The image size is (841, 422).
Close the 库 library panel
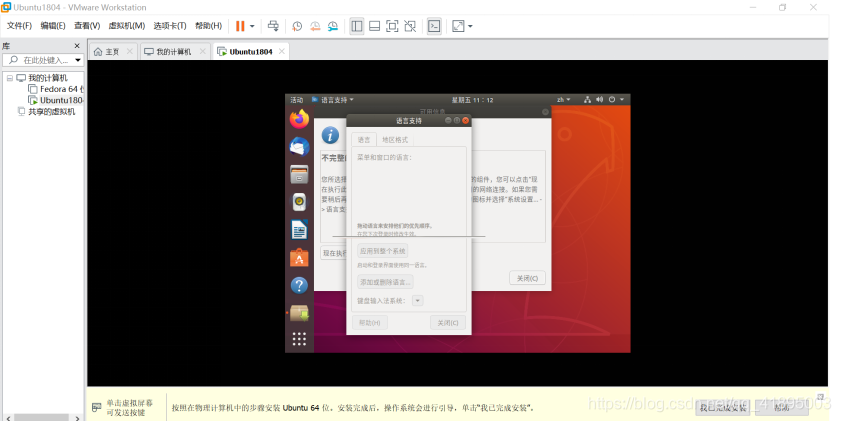coord(77,46)
